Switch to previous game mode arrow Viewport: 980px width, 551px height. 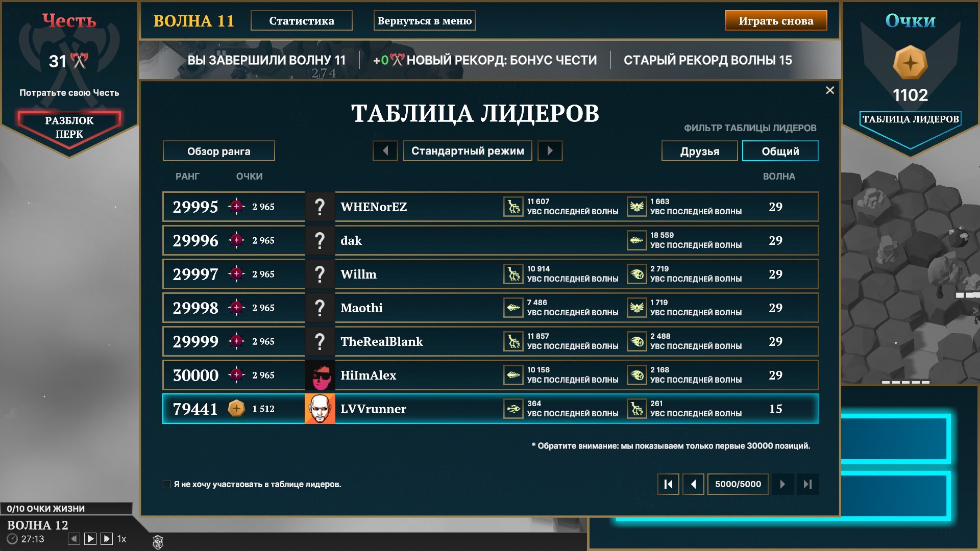tap(385, 151)
